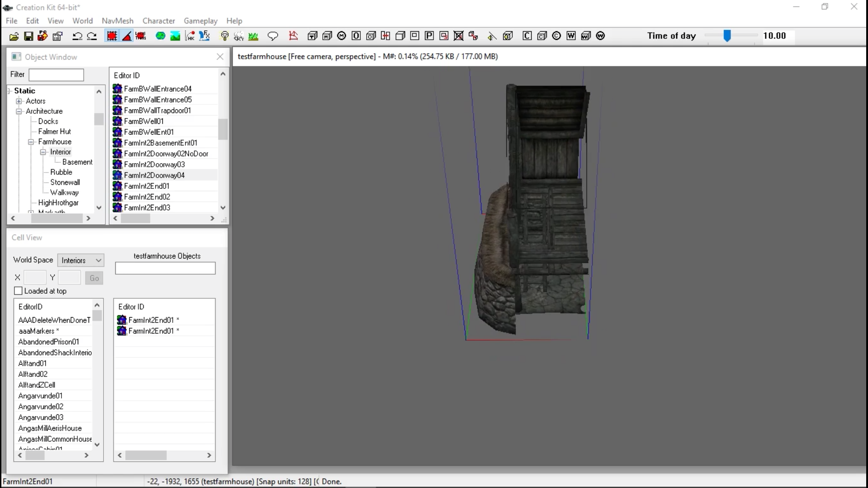Viewport: 868px width, 488px height.
Task: Click the cube M toolbar icon
Action: coord(327,36)
